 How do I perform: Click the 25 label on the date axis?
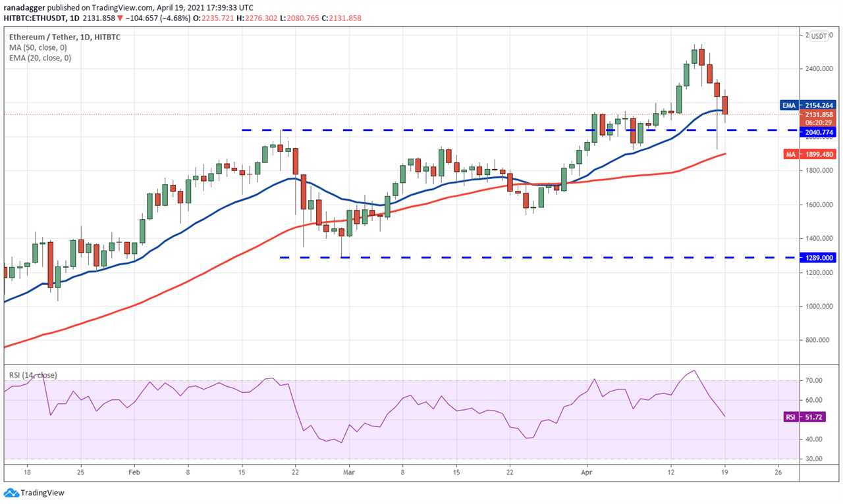[80, 472]
